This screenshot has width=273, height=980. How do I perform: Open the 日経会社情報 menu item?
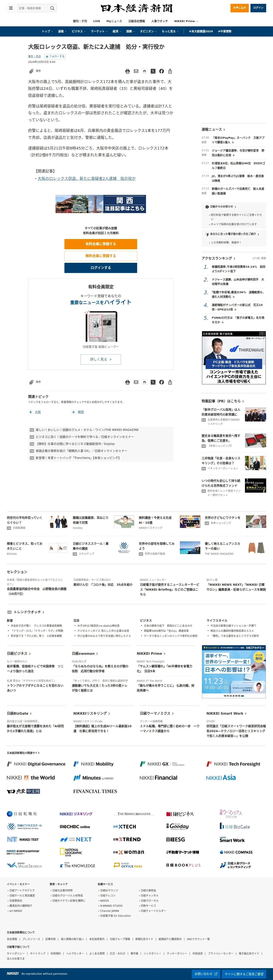(137, 21)
